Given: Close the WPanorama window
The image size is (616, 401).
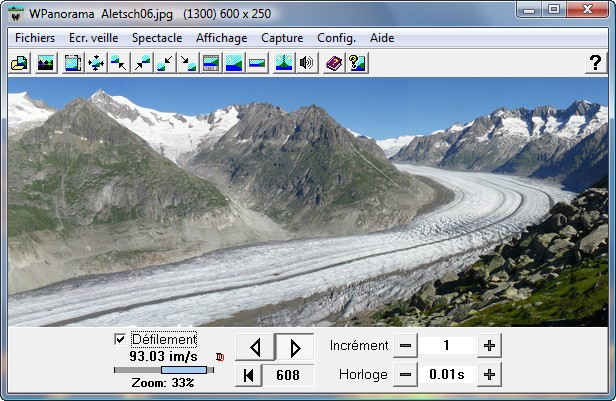Looking at the screenshot, I should (x=587, y=9).
